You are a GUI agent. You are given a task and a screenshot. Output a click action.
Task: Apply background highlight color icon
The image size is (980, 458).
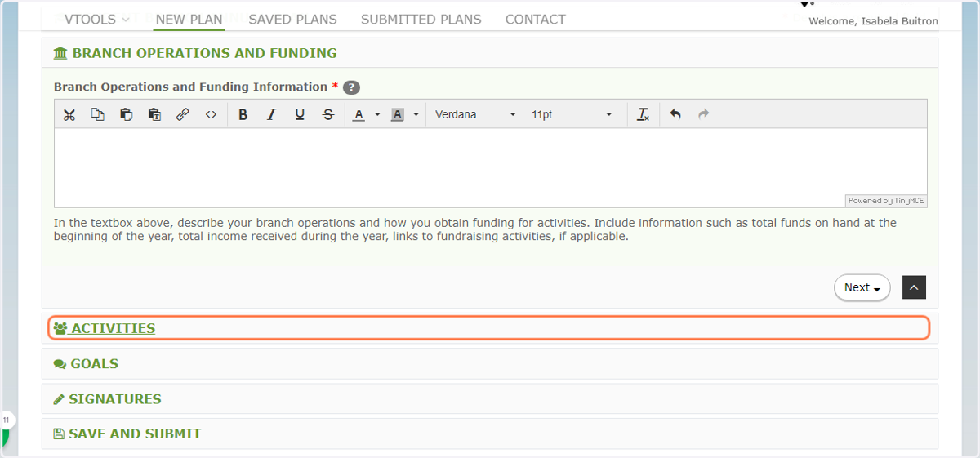point(398,114)
